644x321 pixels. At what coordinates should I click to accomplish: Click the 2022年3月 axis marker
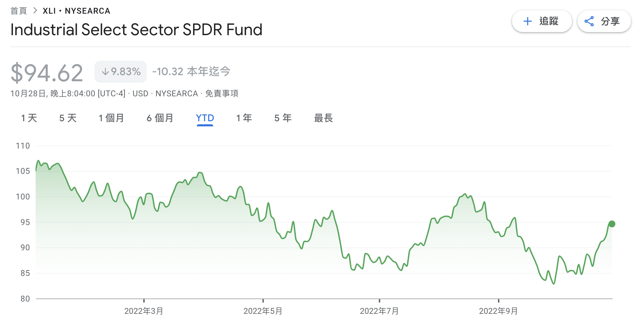144,311
